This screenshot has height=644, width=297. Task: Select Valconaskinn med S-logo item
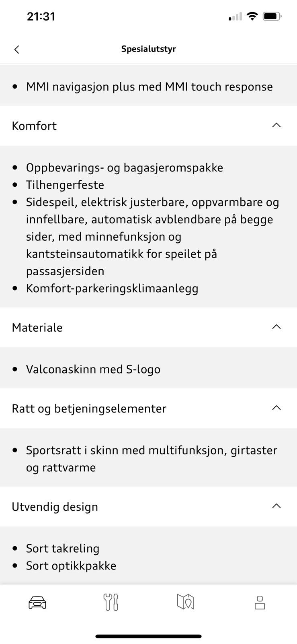pos(93,369)
